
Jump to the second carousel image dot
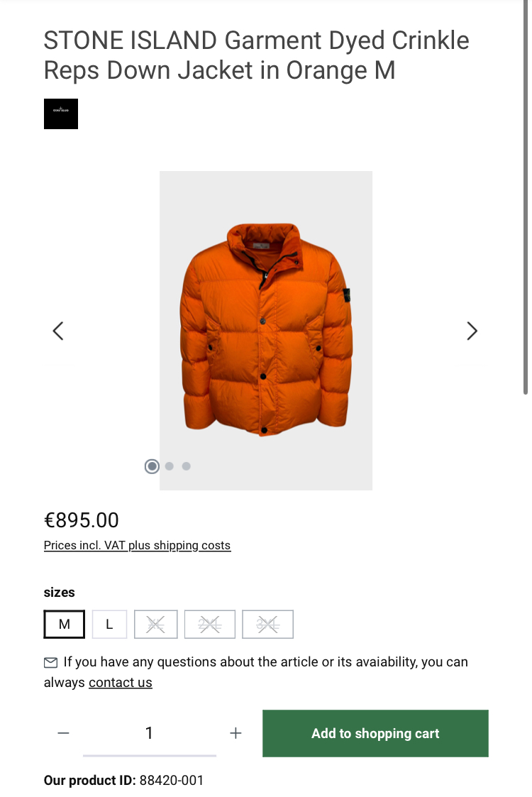coord(170,466)
